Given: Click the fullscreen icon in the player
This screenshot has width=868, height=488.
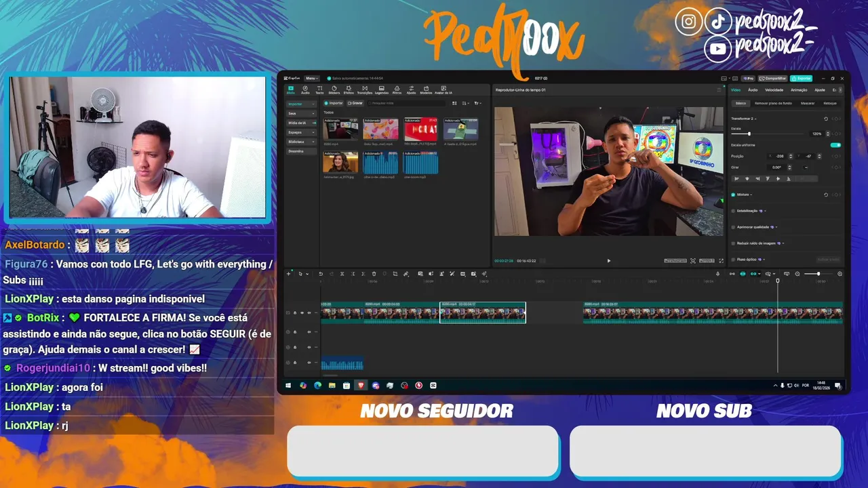Looking at the screenshot, I should tap(721, 261).
